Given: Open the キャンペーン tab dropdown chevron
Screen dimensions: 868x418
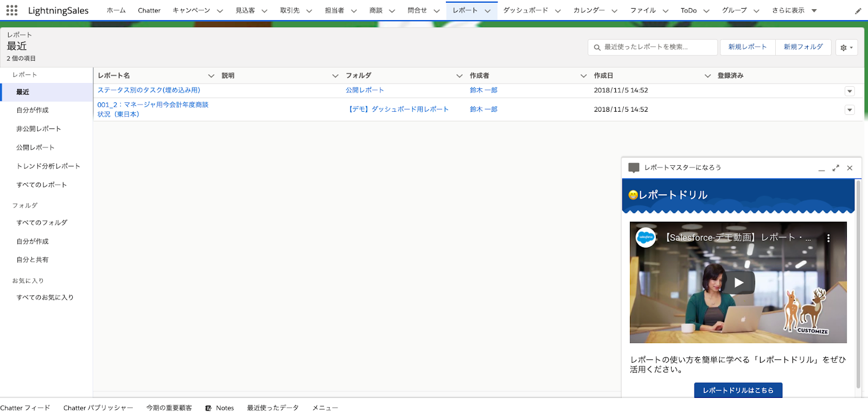Looking at the screenshot, I should [220, 11].
